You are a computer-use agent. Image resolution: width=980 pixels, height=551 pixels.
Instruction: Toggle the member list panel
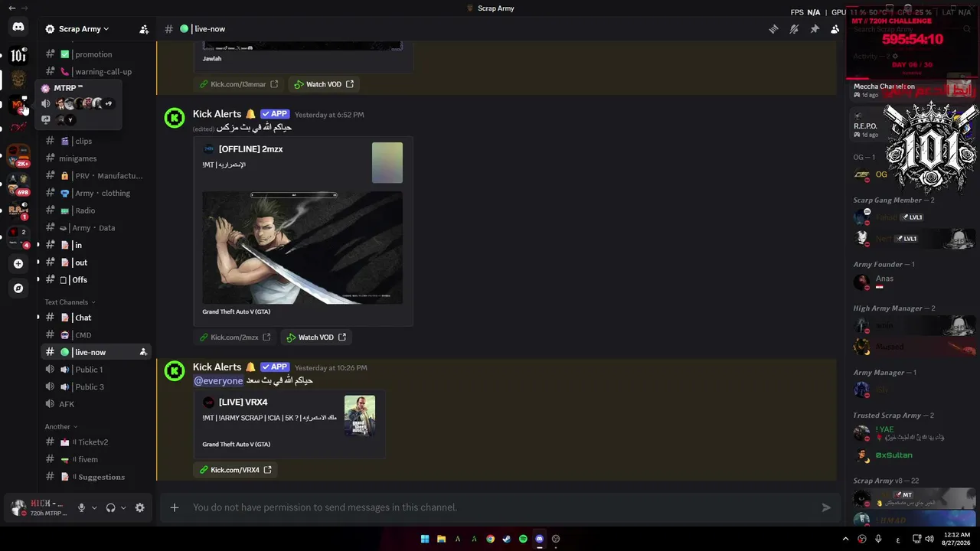click(x=835, y=29)
